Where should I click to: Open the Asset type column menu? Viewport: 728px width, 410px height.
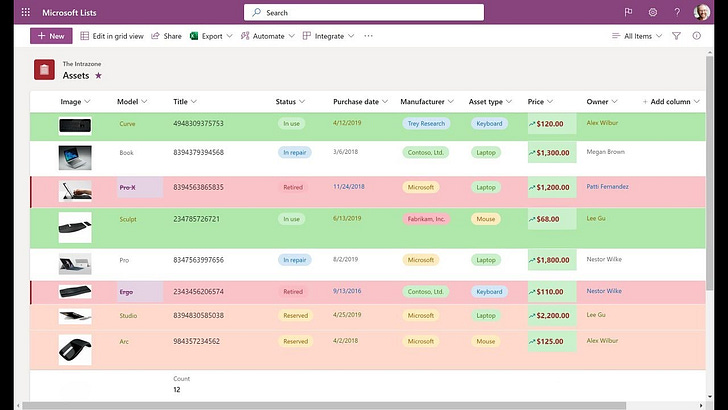click(x=490, y=101)
